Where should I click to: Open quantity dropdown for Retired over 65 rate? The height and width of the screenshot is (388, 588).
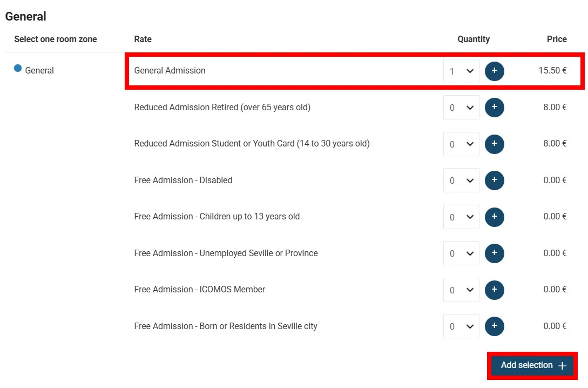pos(461,108)
